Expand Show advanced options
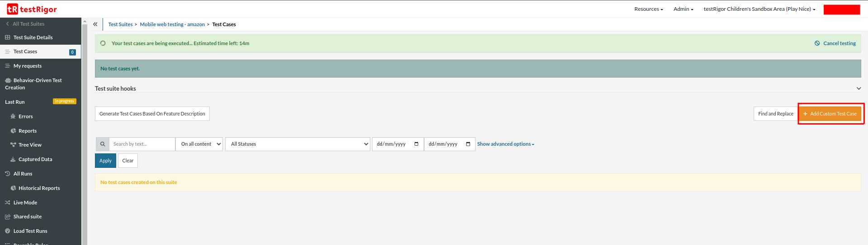 [x=505, y=144]
